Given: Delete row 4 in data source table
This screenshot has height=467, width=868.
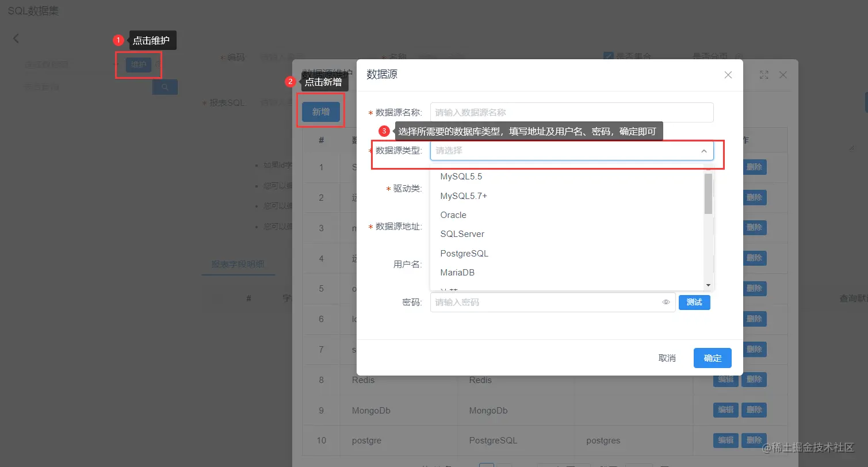Looking at the screenshot, I should click(754, 258).
